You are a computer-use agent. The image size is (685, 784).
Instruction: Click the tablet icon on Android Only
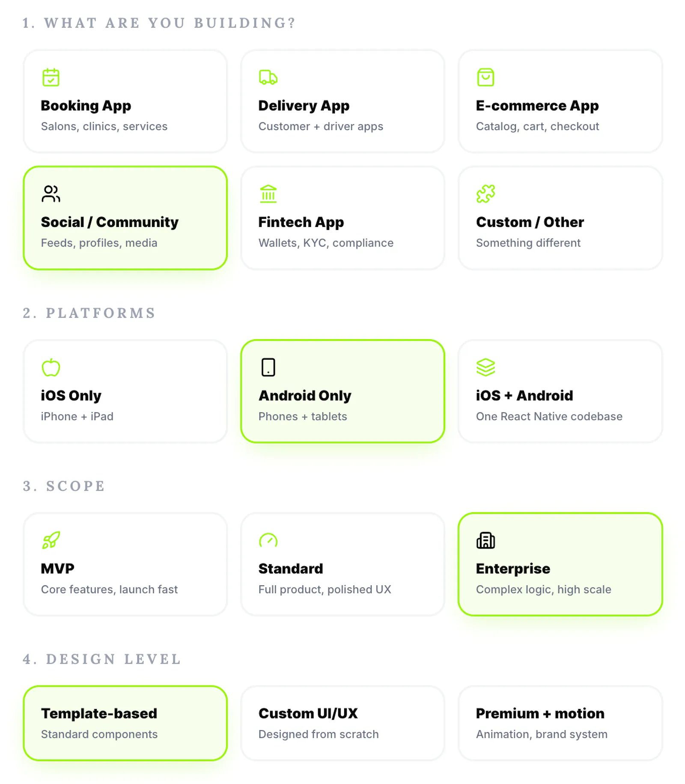pyautogui.click(x=268, y=367)
